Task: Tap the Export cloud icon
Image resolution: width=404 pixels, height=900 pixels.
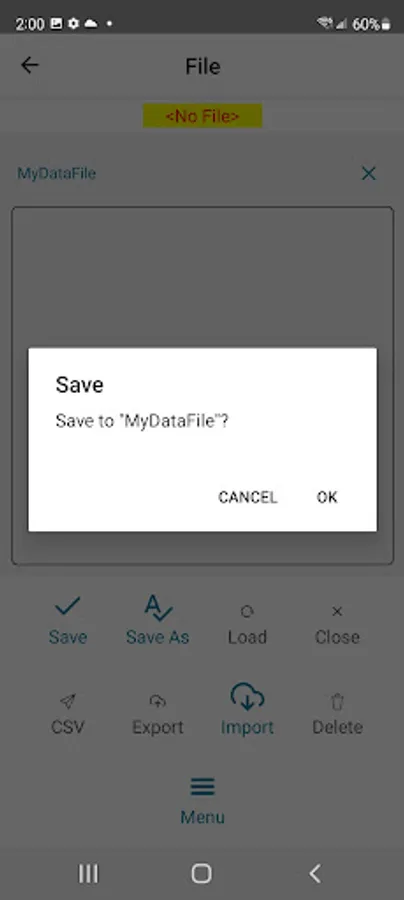Action: 157,701
